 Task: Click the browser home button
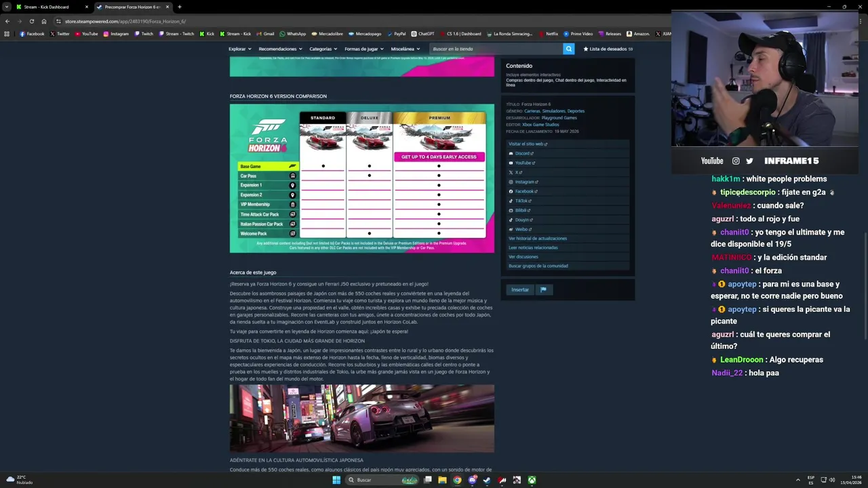tap(43, 21)
